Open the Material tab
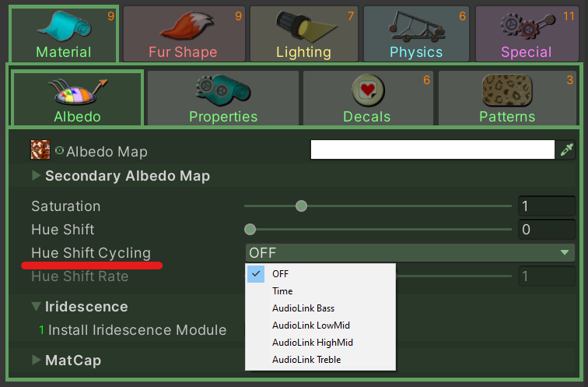The width and height of the screenshot is (588, 387). click(64, 33)
